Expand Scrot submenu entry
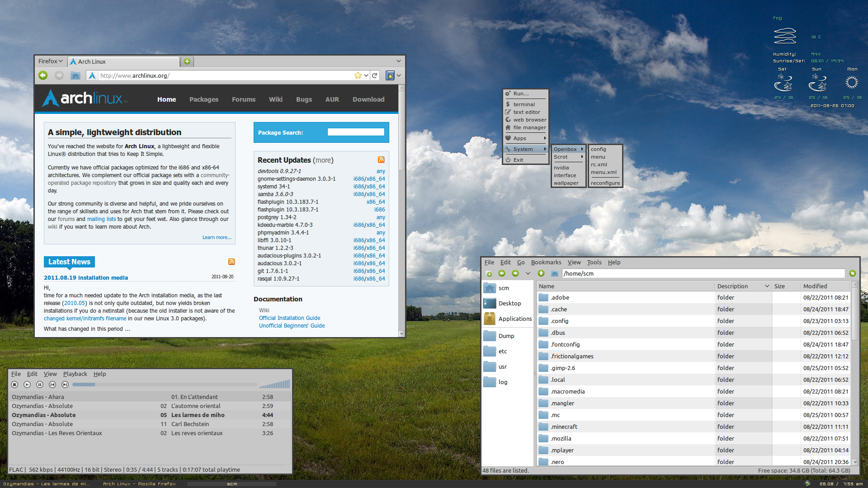 click(568, 157)
